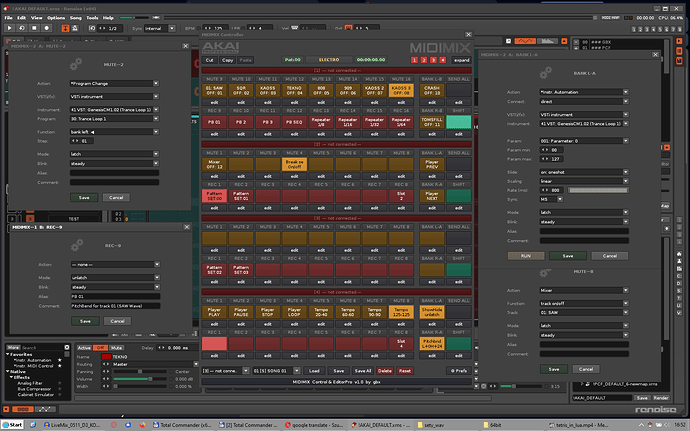This screenshot has height=431, width=690.
Task: Select red page button 2 in MIDIMIX
Action: (x=424, y=60)
